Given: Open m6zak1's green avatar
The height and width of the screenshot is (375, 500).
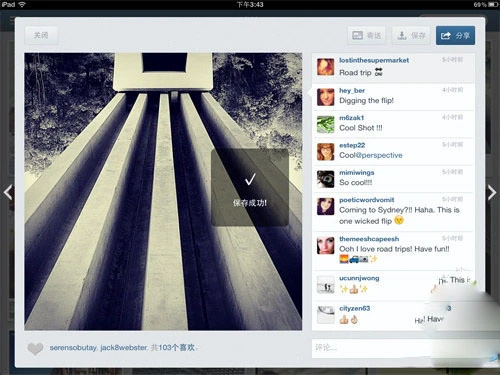Looking at the screenshot, I should pos(325,124).
